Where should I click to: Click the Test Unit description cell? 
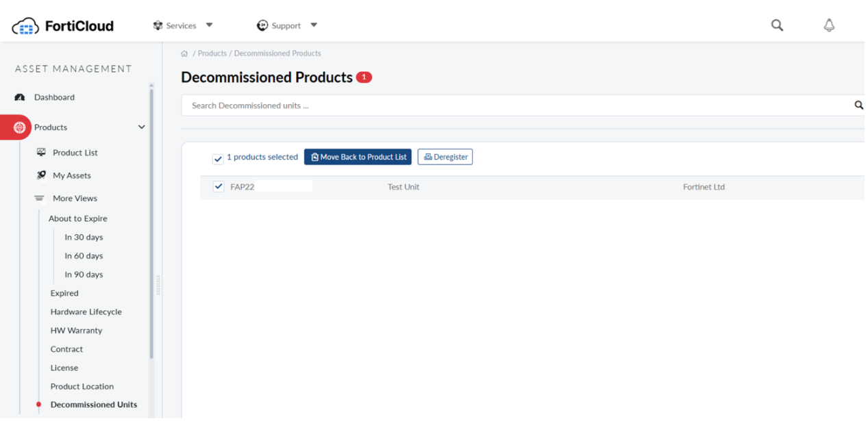[404, 187]
